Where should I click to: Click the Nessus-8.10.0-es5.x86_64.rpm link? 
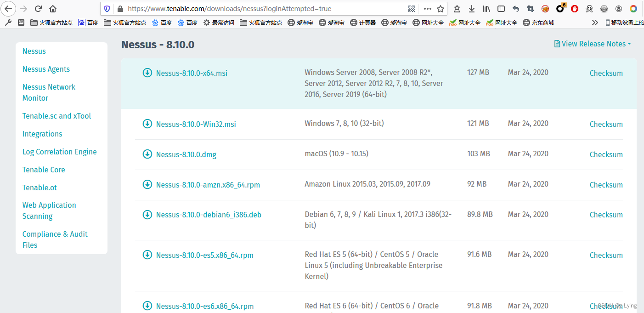(204, 255)
